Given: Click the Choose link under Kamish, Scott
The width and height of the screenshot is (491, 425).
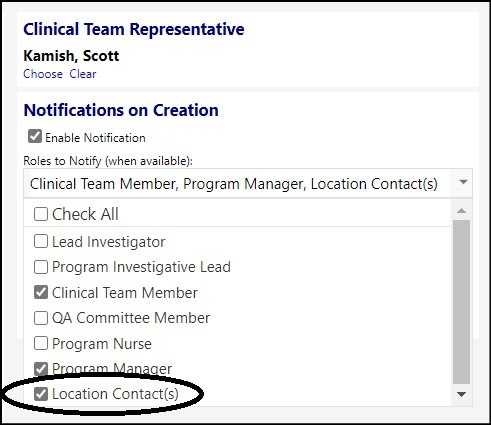Looking at the screenshot, I should (x=43, y=74).
